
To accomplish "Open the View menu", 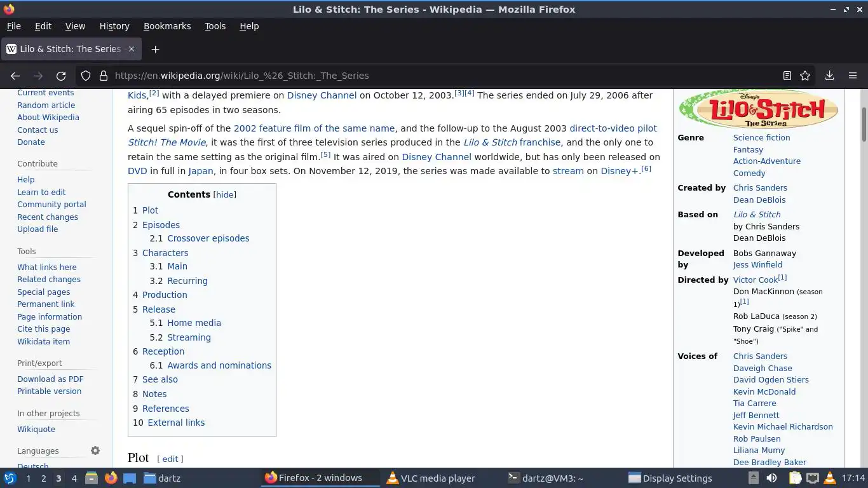I will (x=75, y=26).
